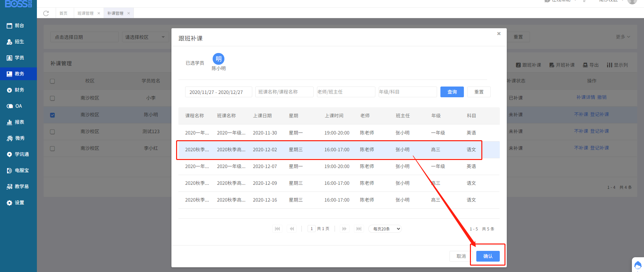Expand the 更多 filter options
644x272 pixels.
(x=623, y=37)
